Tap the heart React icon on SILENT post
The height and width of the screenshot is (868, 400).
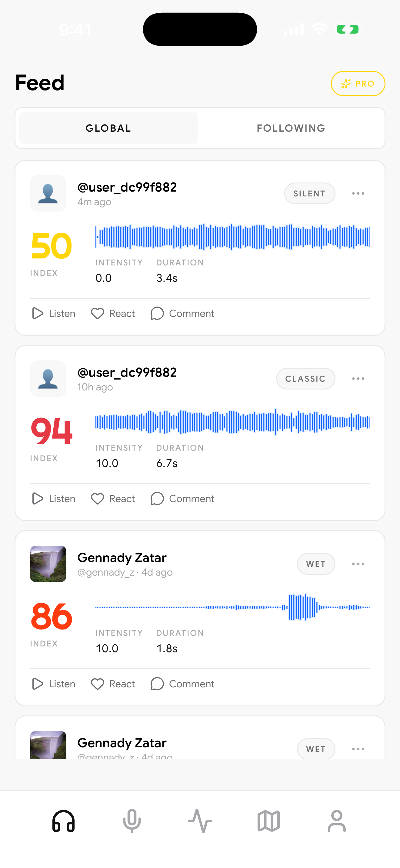point(98,313)
